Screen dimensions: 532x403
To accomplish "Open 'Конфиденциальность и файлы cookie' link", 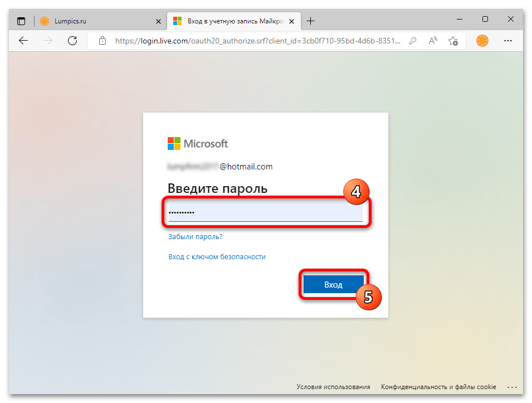I will (438, 387).
